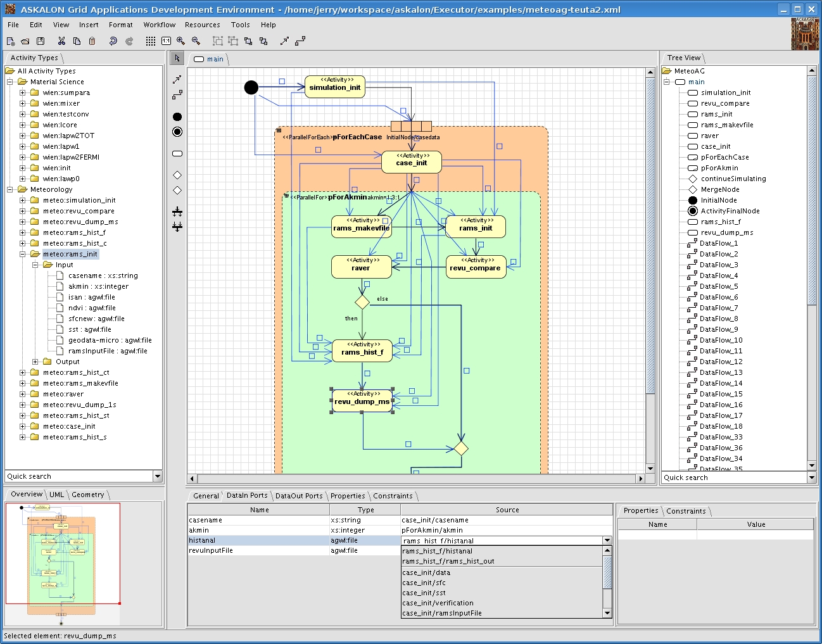Select the revuInputFile row in ports table
Viewport: 822px width, 644px height.
tap(400, 551)
